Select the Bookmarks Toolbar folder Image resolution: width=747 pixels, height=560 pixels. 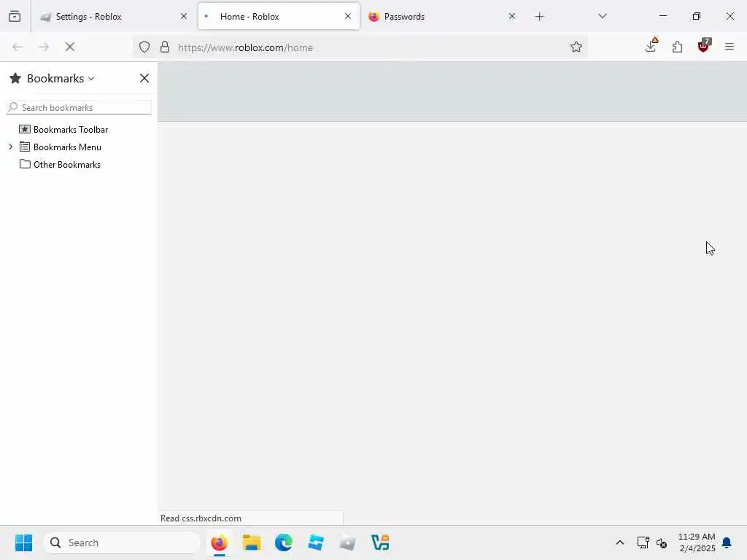71,130
